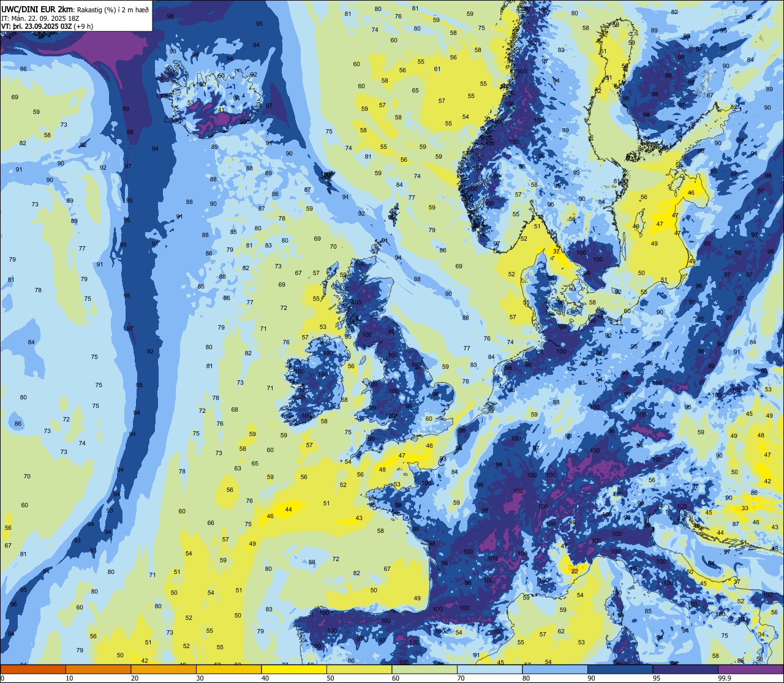784x683 pixels.
Task: Pick the dark orange 0–10 legend swatch
Action: [x=33, y=669]
